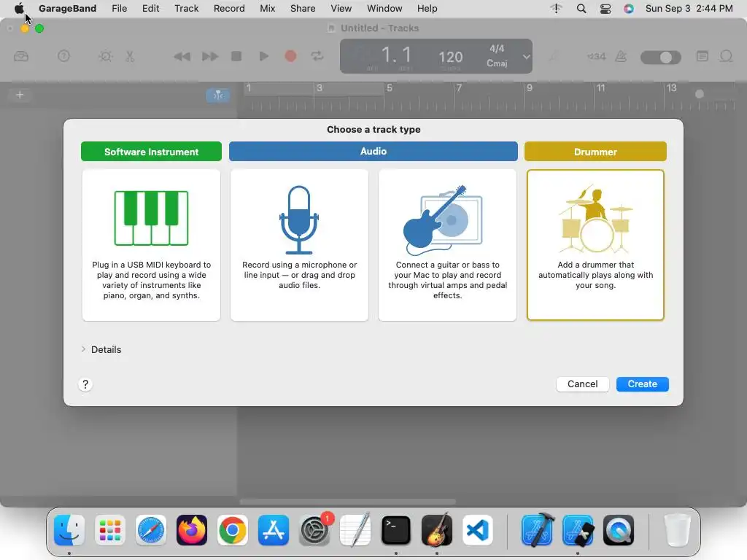Image resolution: width=747 pixels, height=560 pixels.
Task: Fast-forward playback in transport
Action: [209, 57]
